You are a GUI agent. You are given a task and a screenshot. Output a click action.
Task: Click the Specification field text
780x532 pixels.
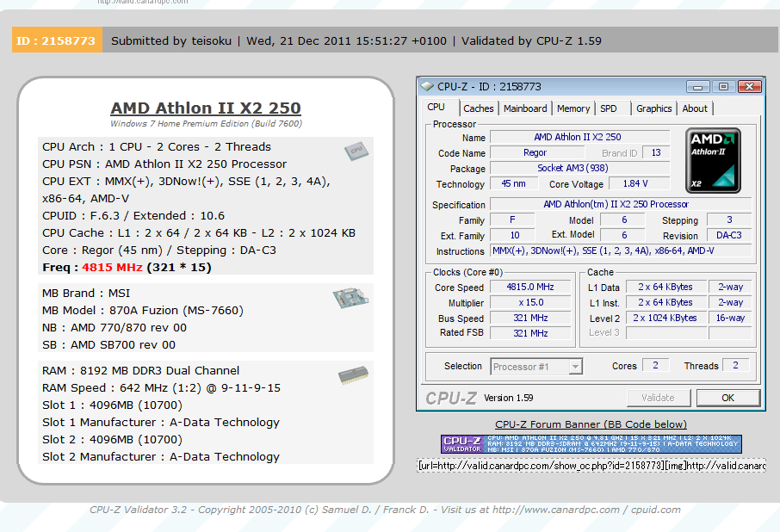click(621, 204)
